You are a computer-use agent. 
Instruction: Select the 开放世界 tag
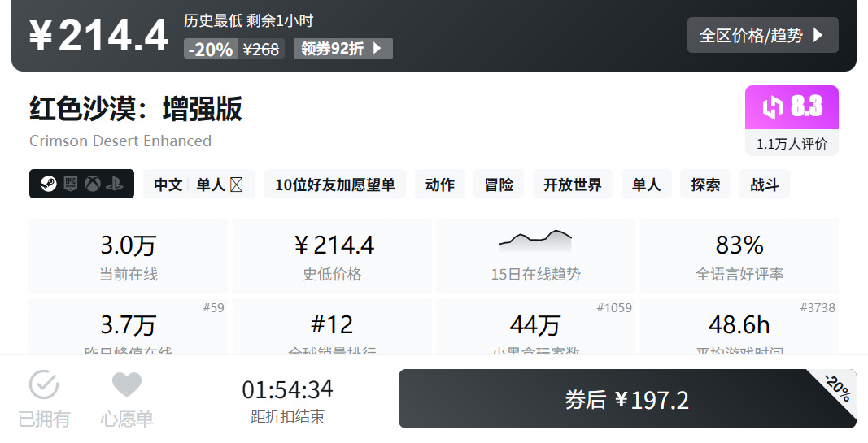[573, 185]
